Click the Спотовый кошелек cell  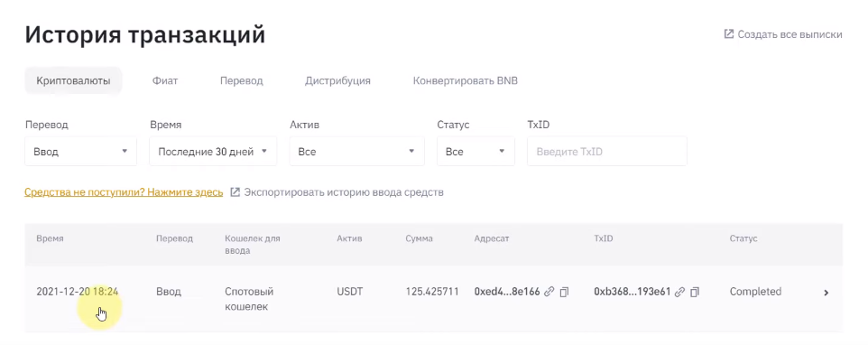click(249, 299)
